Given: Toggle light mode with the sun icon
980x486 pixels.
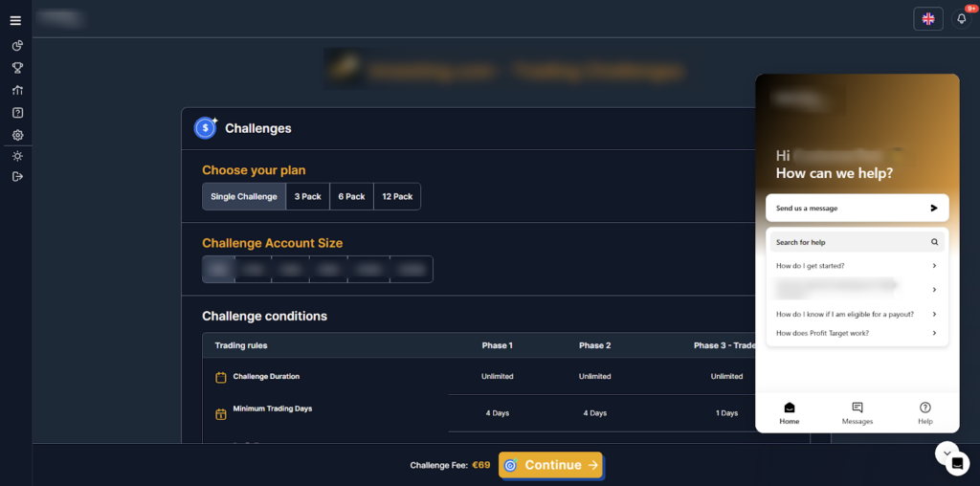Looking at the screenshot, I should coord(17,156).
